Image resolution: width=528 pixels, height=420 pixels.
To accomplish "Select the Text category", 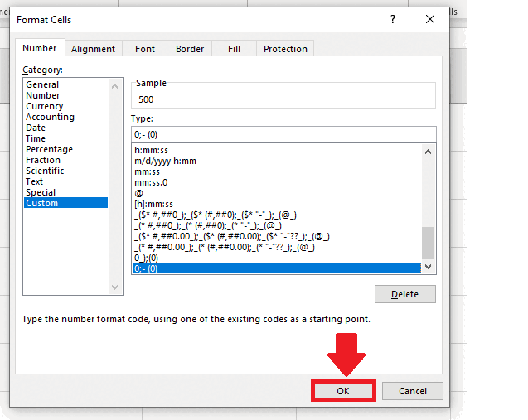I will (x=65, y=181).
